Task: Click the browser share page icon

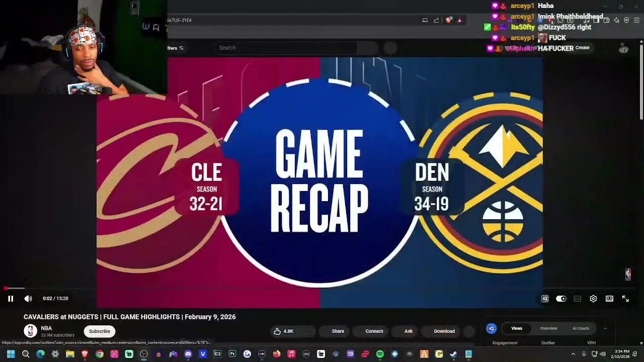Action: [x=436, y=20]
